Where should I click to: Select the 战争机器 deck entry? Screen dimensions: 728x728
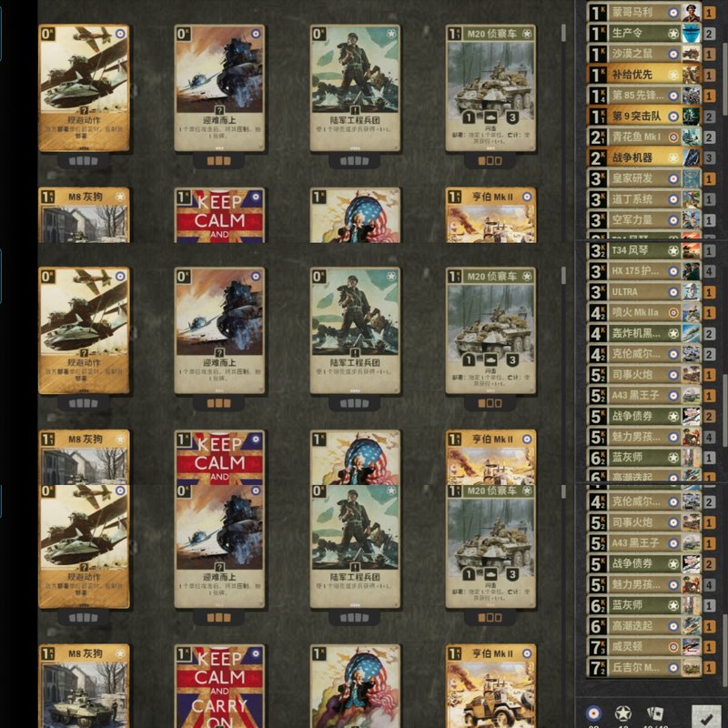tap(644, 157)
